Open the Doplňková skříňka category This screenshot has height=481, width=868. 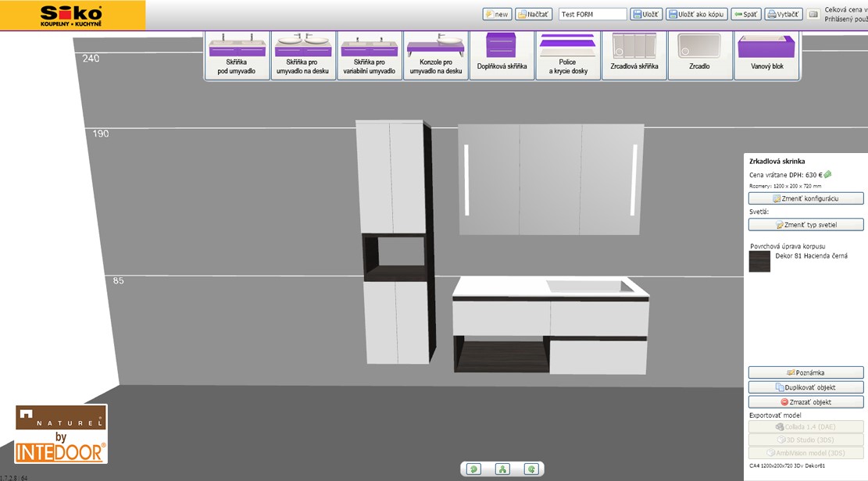pos(502,55)
